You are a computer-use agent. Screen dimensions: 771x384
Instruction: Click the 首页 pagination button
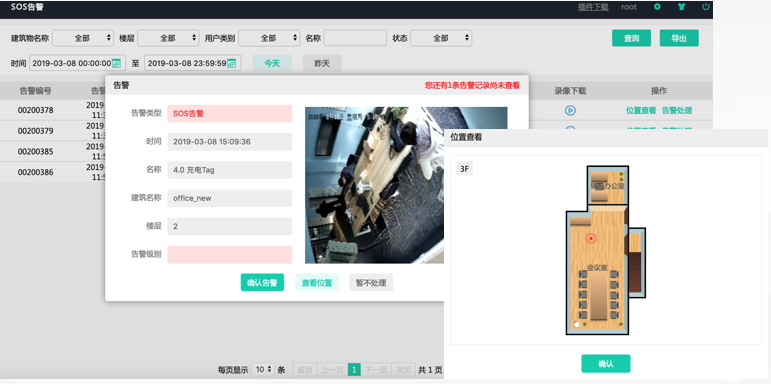point(305,370)
